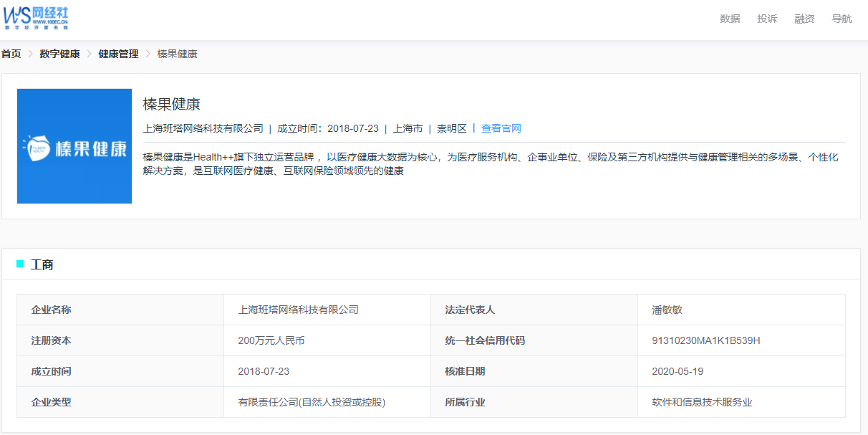Click the 企业名称 label cell
Screen dimensions: 868x435
tap(120, 310)
